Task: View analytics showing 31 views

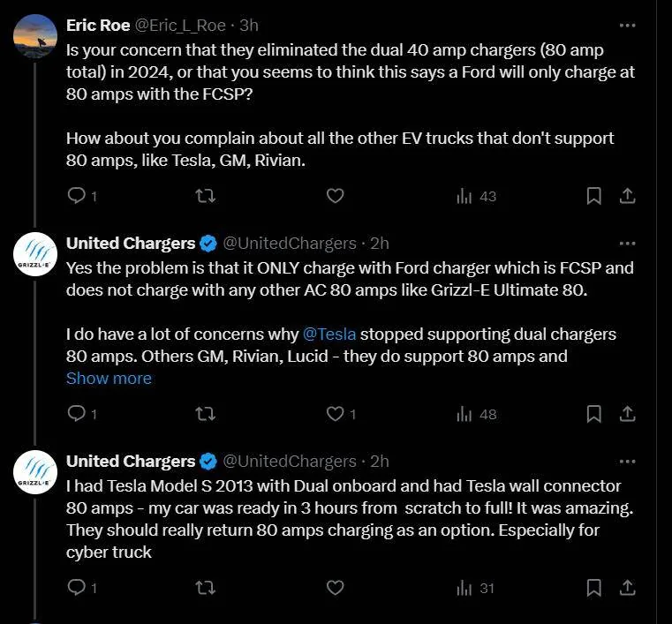Action: pyautogui.click(x=477, y=587)
